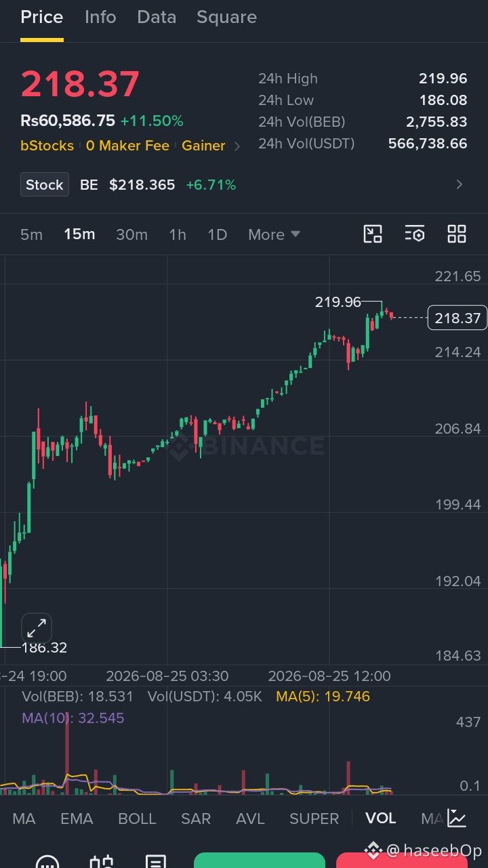This screenshot has width=488, height=868.
Task: Tap the Vol(BEB): 18.531 label
Action: pos(78,697)
